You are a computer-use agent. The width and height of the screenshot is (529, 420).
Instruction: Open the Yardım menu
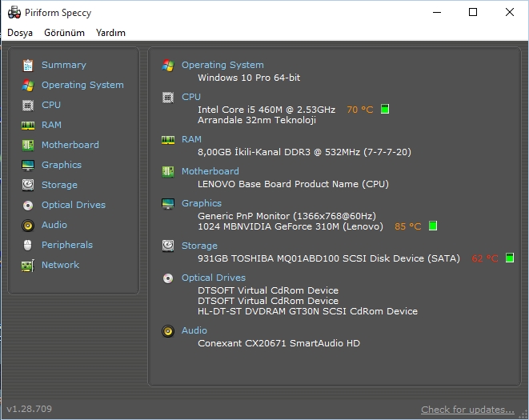tap(110, 33)
